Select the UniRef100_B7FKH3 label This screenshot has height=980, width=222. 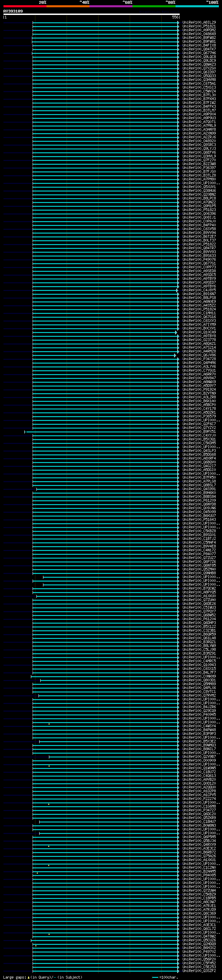[x=199, y=99]
